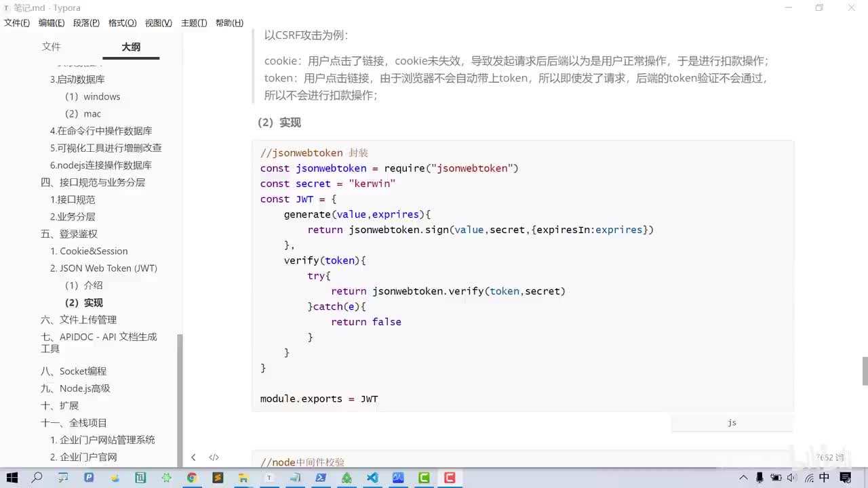Navigate to 五、登录鉴权 in outline

(69, 234)
